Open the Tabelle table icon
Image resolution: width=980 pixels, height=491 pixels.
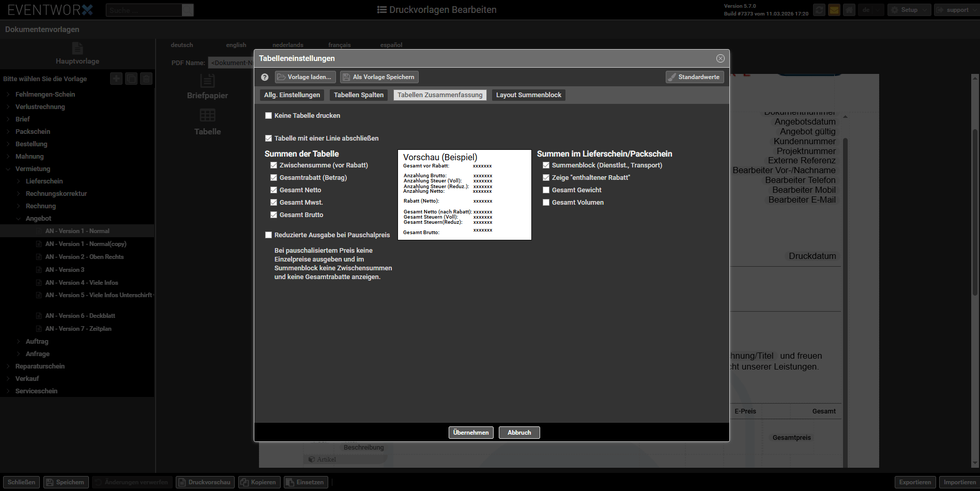207,121
